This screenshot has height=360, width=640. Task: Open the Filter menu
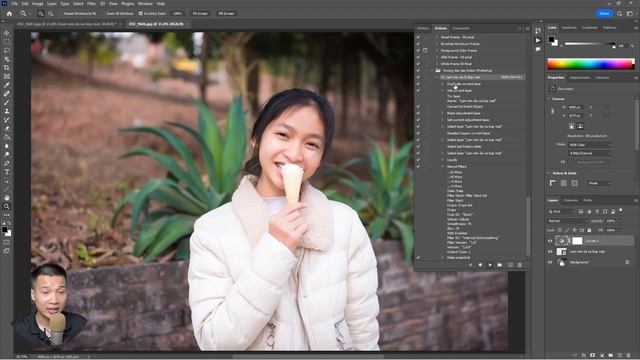pyautogui.click(x=91, y=4)
